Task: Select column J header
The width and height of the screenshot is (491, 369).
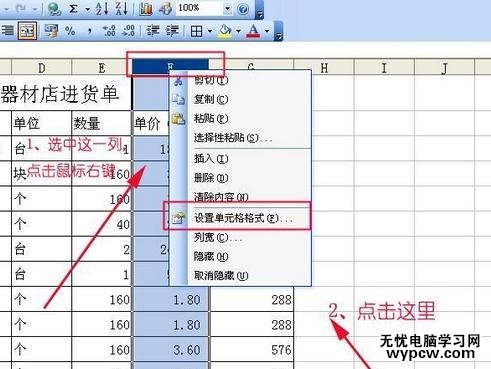Action: point(444,68)
